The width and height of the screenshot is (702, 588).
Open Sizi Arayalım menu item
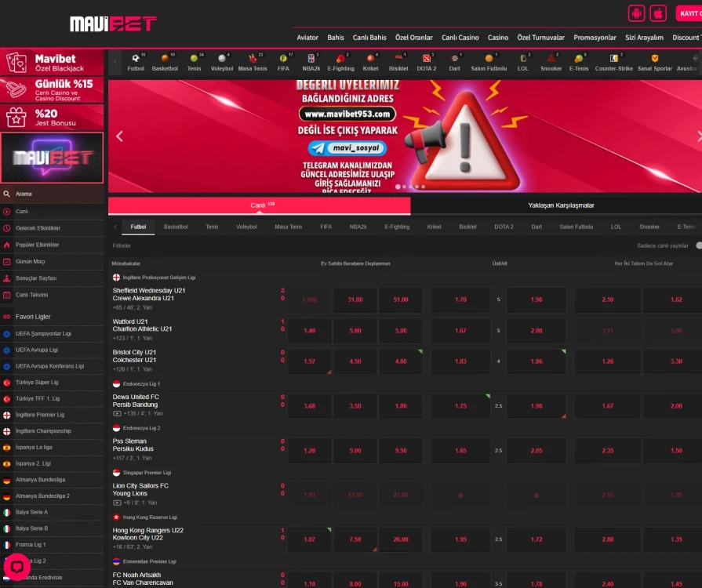pos(644,38)
